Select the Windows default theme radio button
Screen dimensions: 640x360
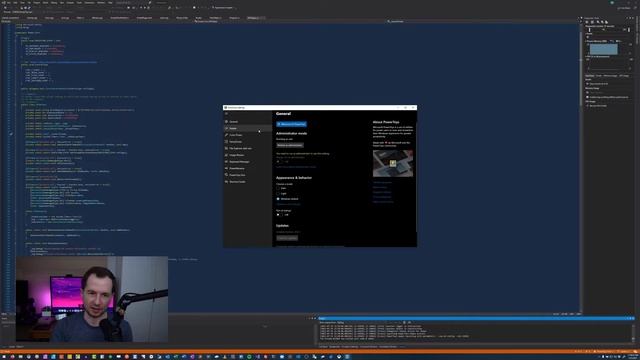click(278, 199)
